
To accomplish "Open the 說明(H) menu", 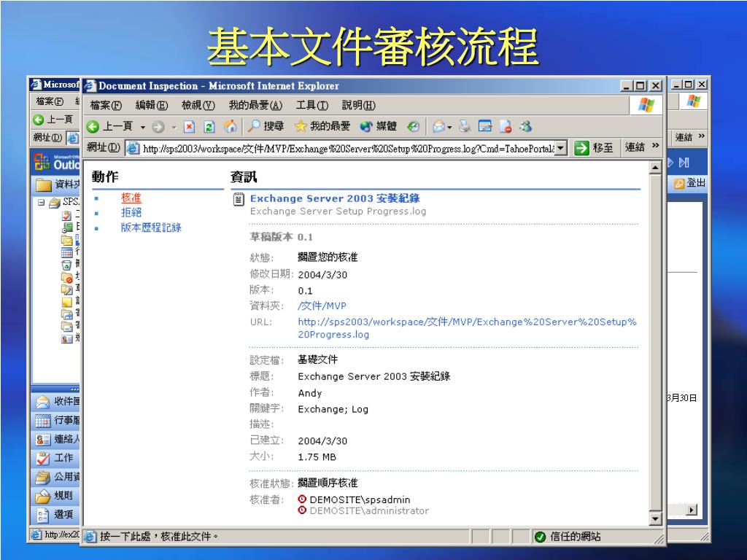I will (x=359, y=105).
